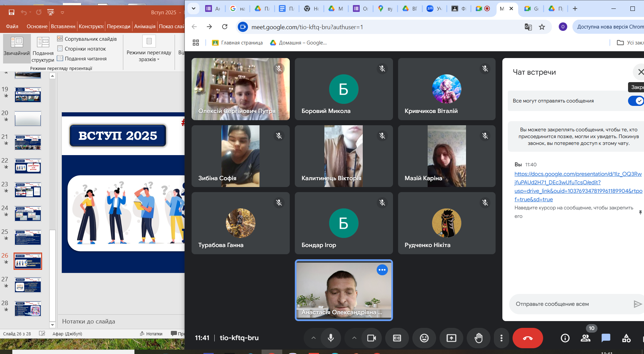The image size is (644, 354).
Task: Open Файл tab in PowerPoint
Action: click(12, 26)
